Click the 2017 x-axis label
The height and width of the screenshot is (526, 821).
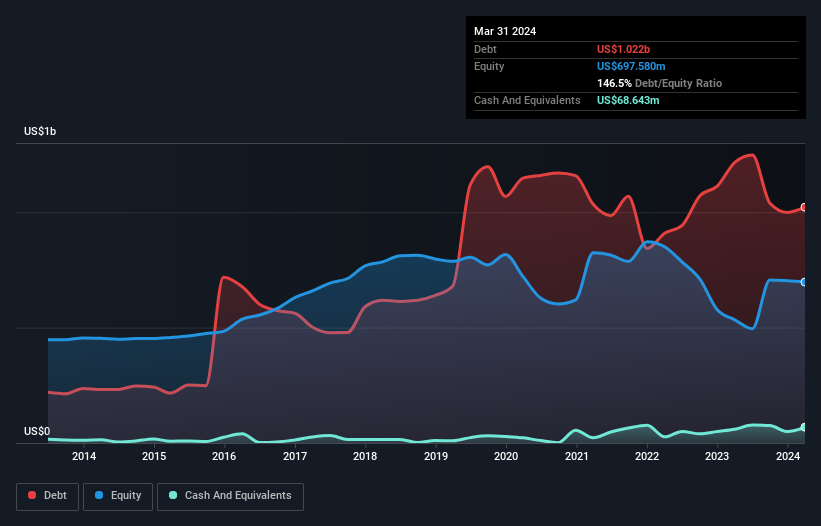pyautogui.click(x=295, y=456)
